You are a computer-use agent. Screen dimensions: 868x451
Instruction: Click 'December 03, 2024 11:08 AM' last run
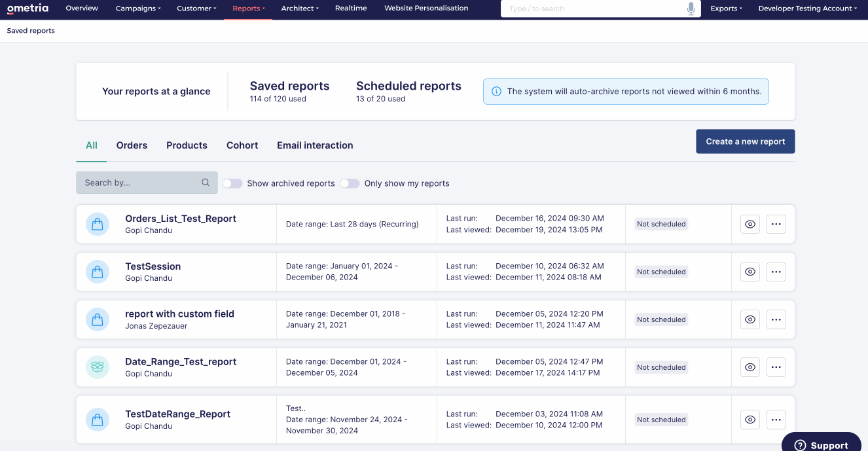549,414
